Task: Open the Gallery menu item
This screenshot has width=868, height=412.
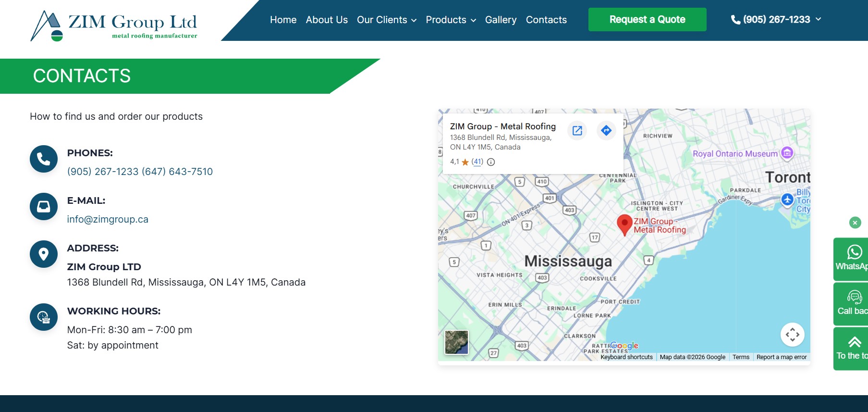Action: click(x=501, y=20)
